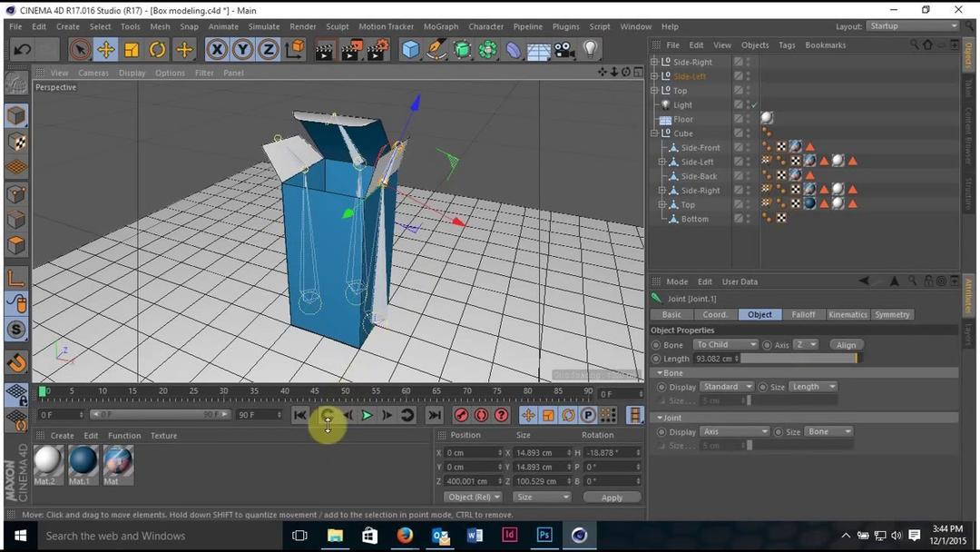Toggle the Z axis lock
This screenshot has height=552, width=980.
[x=269, y=49]
